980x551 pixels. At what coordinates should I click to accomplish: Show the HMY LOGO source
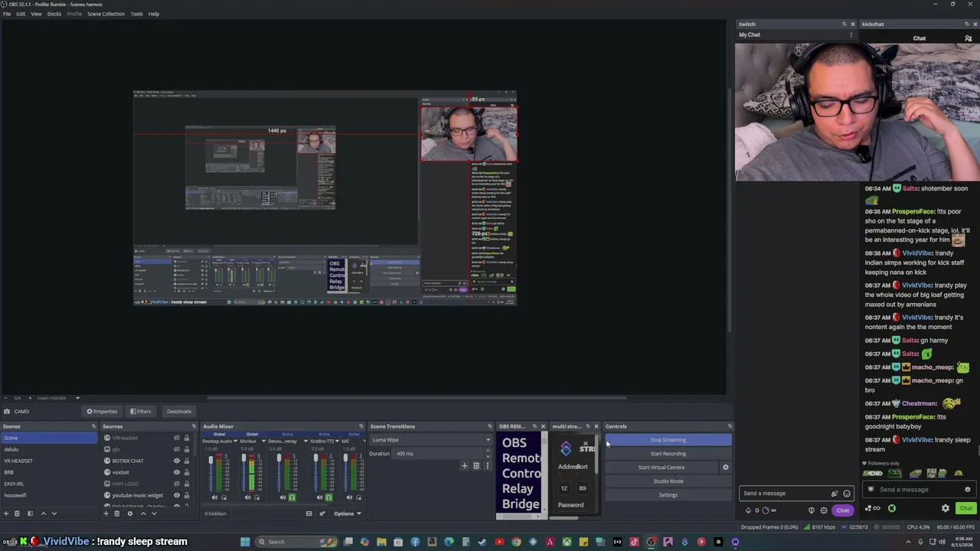click(177, 484)
